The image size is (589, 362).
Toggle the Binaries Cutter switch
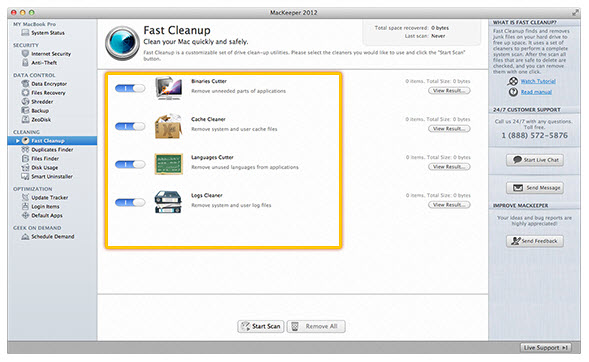coord(130,88)
